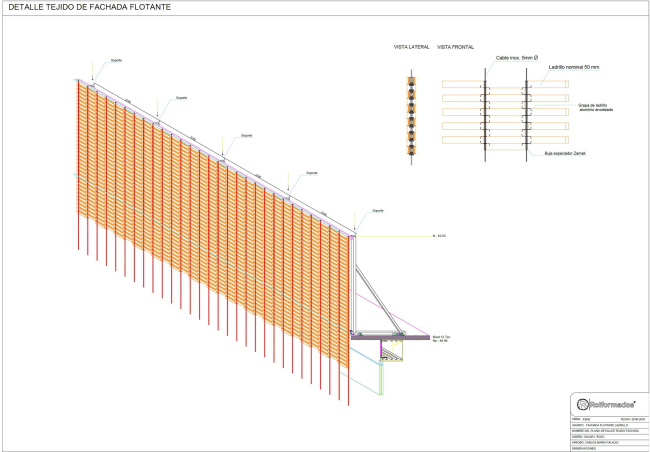Select the 'VISTA LATERAL' label
The image size is (650, 452).
point(410,47)
